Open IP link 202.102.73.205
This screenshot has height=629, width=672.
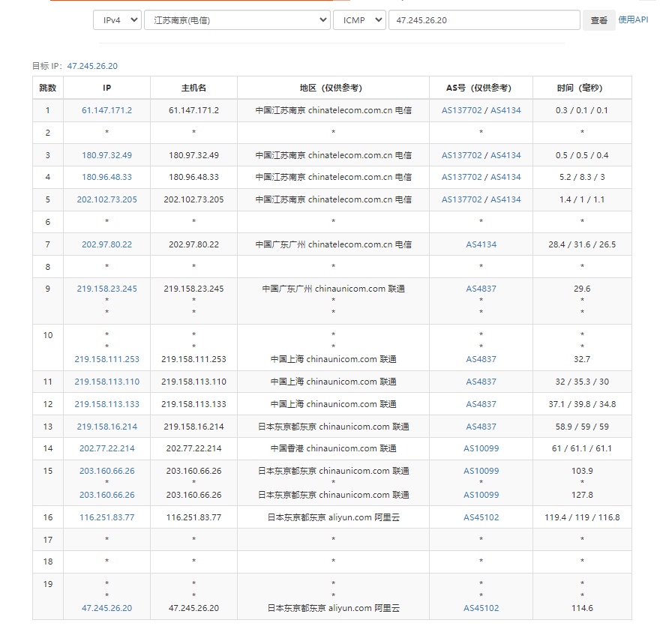[x=106, y=199]
